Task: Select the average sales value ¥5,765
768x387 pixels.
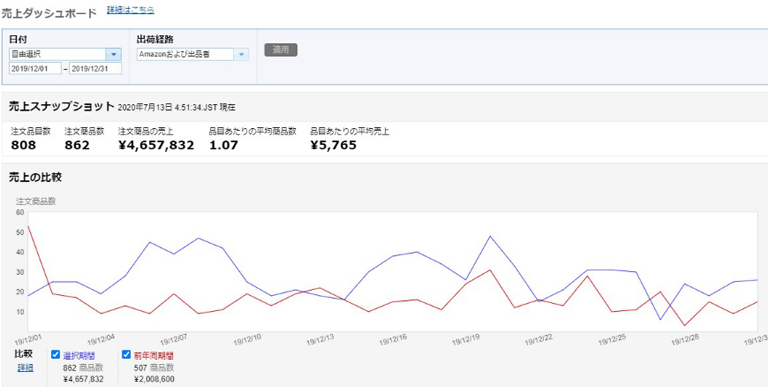Action: point(334,145)
